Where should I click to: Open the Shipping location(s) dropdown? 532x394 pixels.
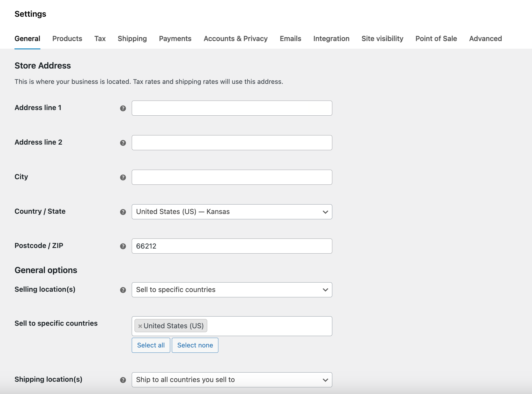231,380
